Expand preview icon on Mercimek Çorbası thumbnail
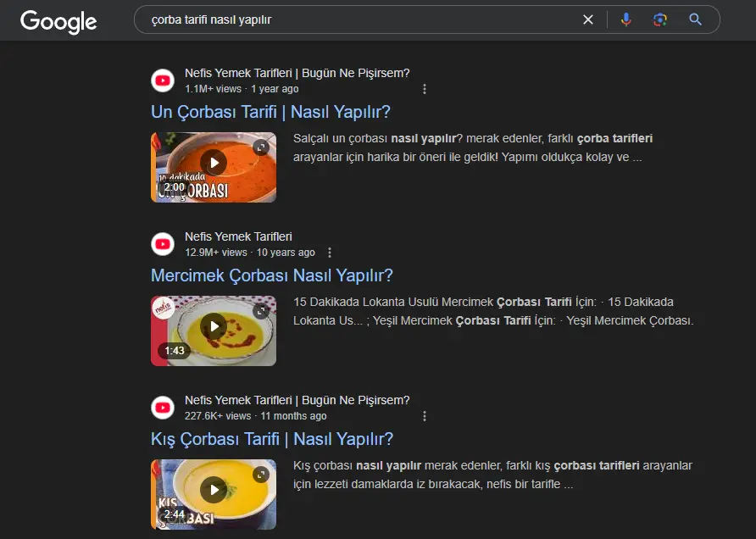The image size is (756, 539). point(261,311)
